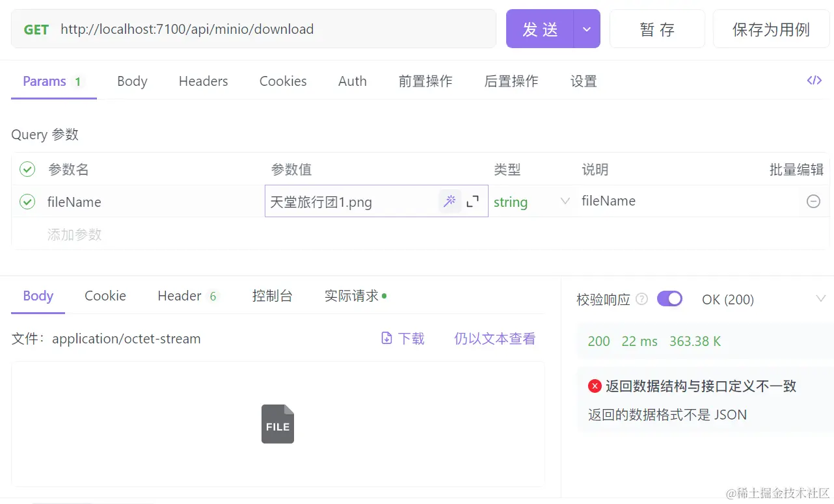
Task: Open the GET method dropdown
Action: (x=36, y=29)
